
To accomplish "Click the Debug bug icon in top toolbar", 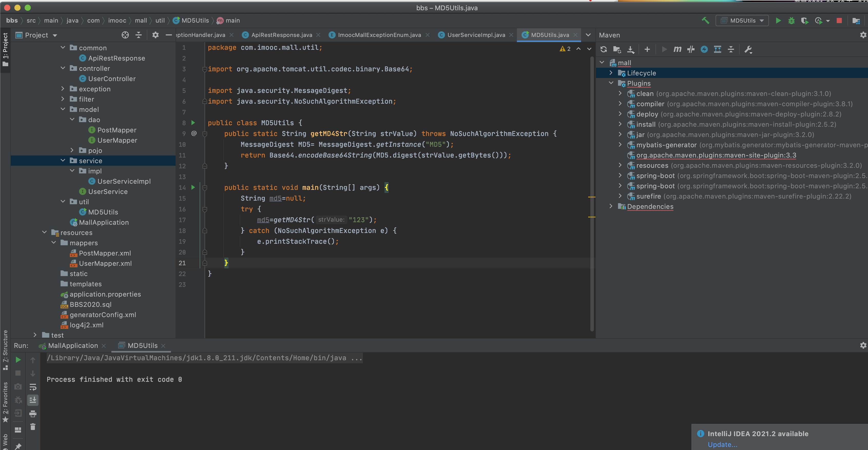I will click(x=791, y=21).
